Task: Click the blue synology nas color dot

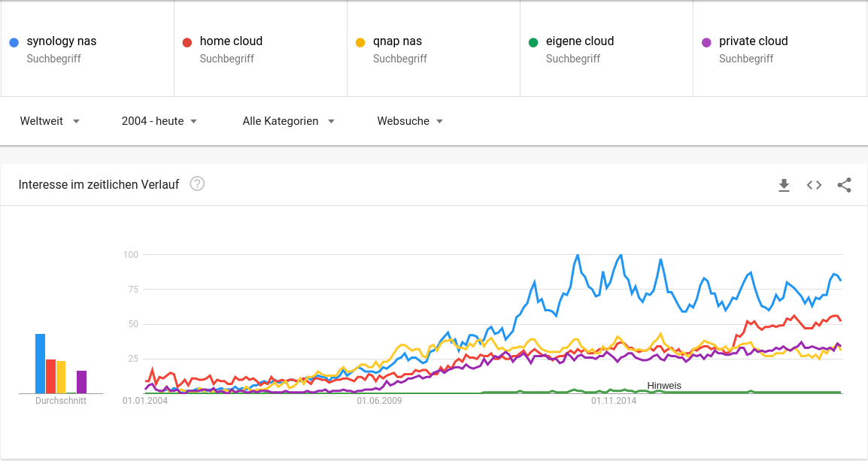Action: (14, 42)
